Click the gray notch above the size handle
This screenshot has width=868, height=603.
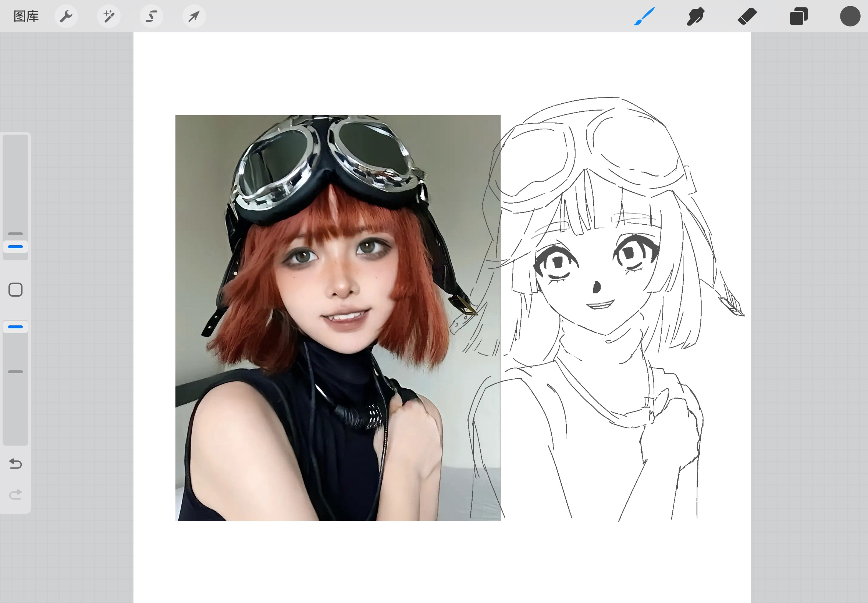click(15, 234)
